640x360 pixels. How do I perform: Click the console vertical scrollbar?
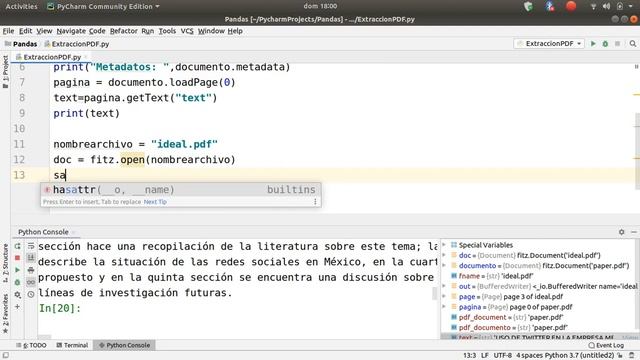pos(435,293)
